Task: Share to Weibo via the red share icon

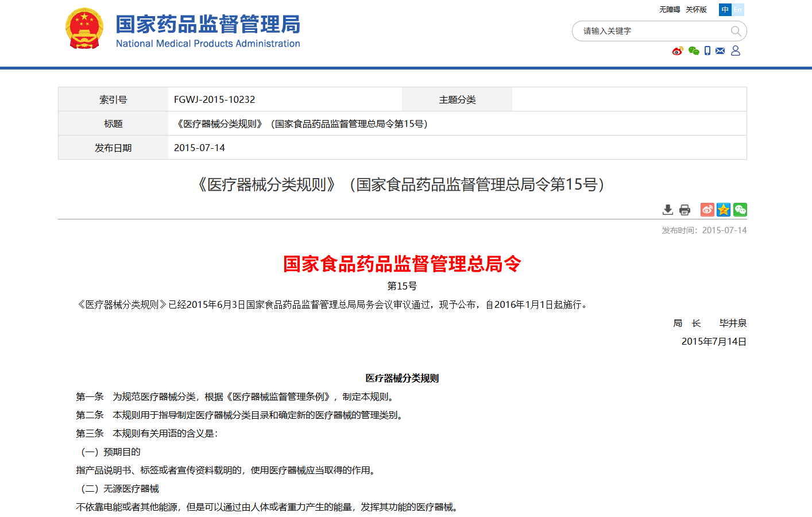Action: click(707, 210)
